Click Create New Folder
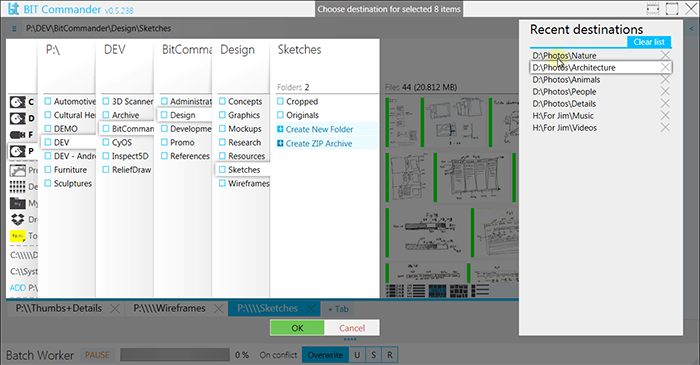 pos(319,129)
